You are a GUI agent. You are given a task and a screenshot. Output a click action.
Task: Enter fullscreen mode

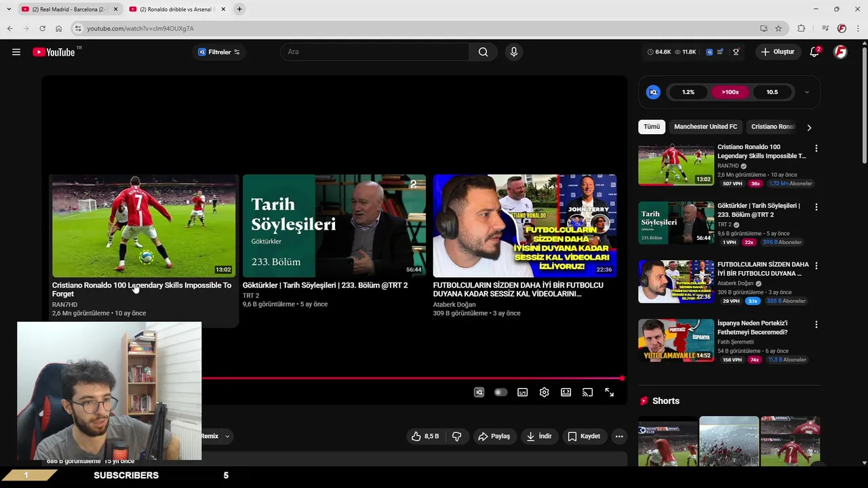609,392
